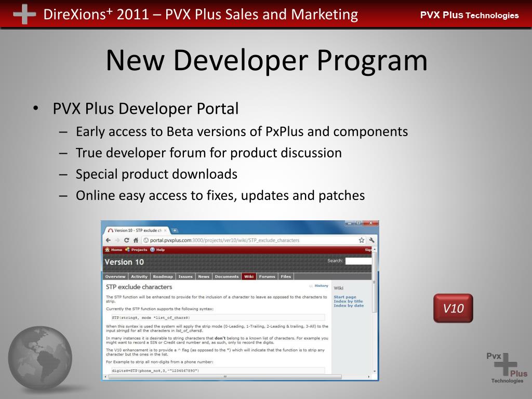Open the browser wrench settings menu
Viewport: 532px width, 399px height.
371,240
